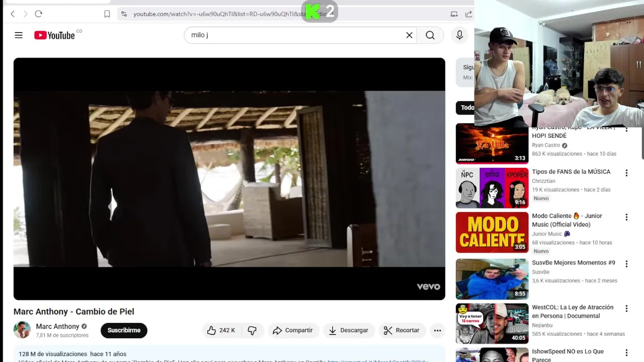Open WestCOL documental video thumbnail
Screen dimensions: 644x362
492,323
